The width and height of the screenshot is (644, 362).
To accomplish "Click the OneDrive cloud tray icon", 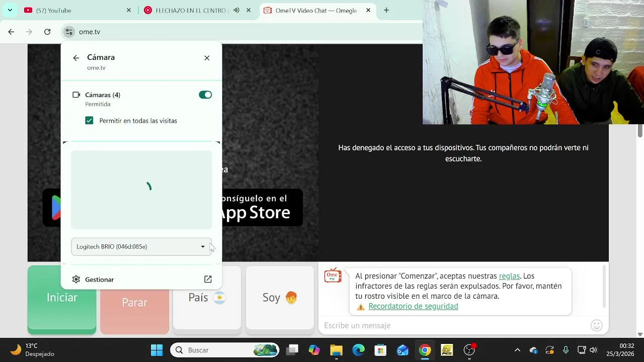I will 533,350.
